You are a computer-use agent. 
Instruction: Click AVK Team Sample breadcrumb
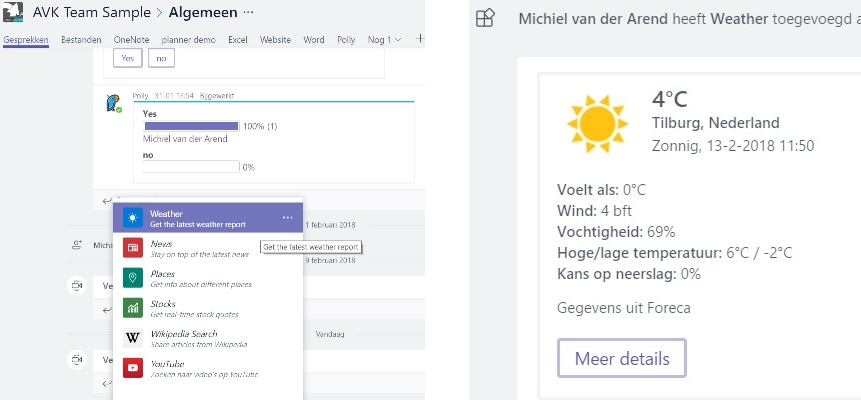coord(91,12)
